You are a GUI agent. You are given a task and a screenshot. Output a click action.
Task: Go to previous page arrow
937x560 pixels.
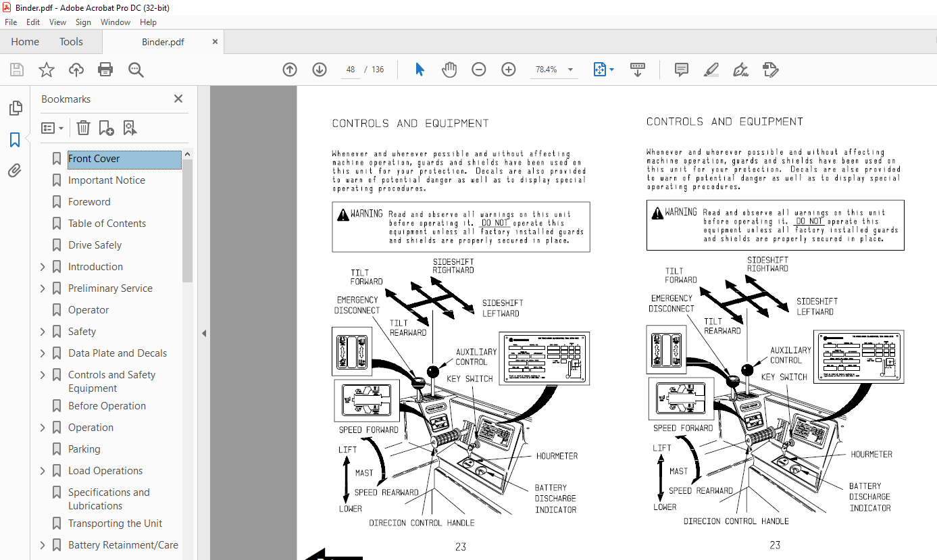click(290, 70)
